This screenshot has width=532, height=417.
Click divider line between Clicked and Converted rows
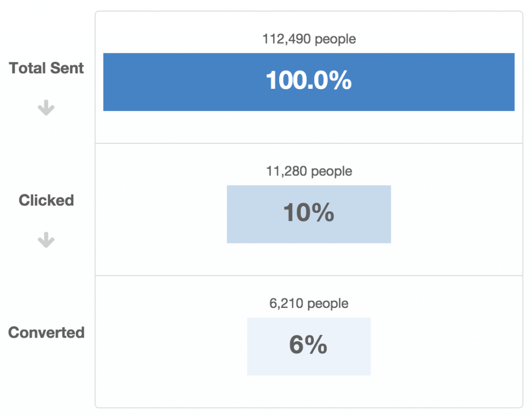pyautogui.click(x=309, y=275)
